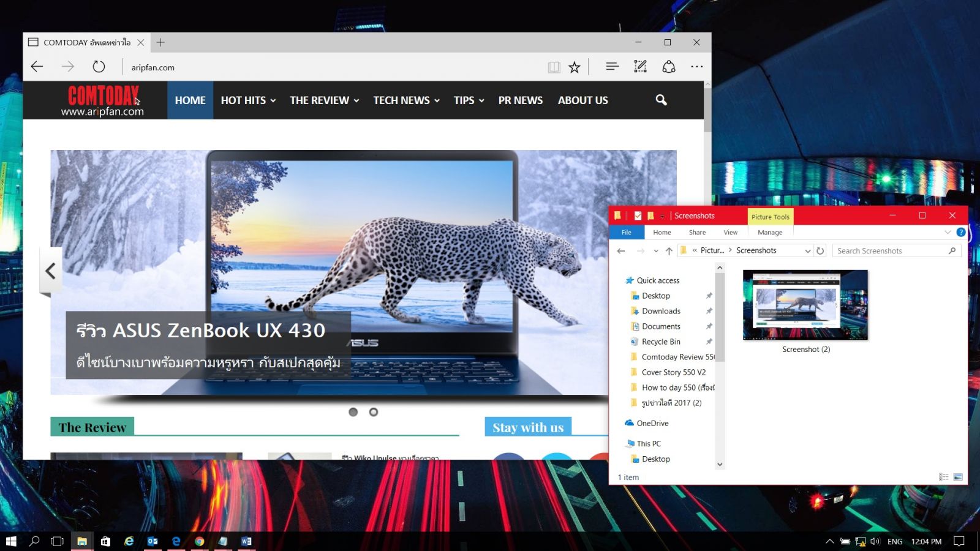This screenshot has height=551, width=980.
Task: Open Outlook from the taskbar
Action: (x=153, y=541)
